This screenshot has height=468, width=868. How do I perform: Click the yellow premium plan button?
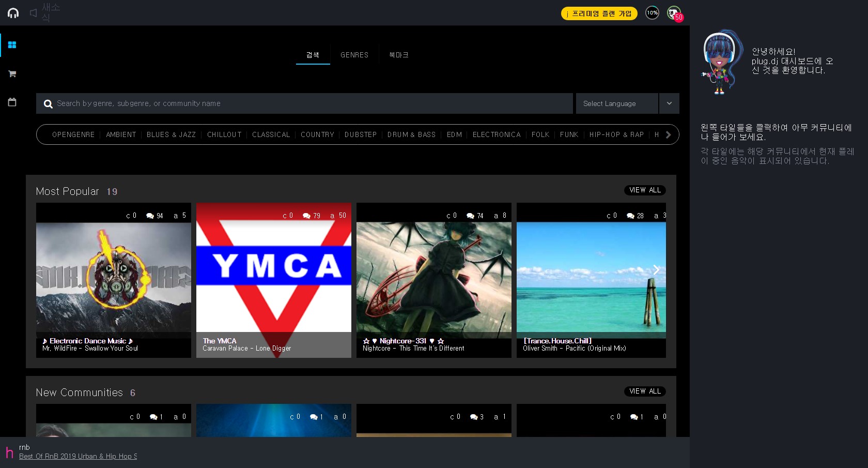tap(599, 13)
